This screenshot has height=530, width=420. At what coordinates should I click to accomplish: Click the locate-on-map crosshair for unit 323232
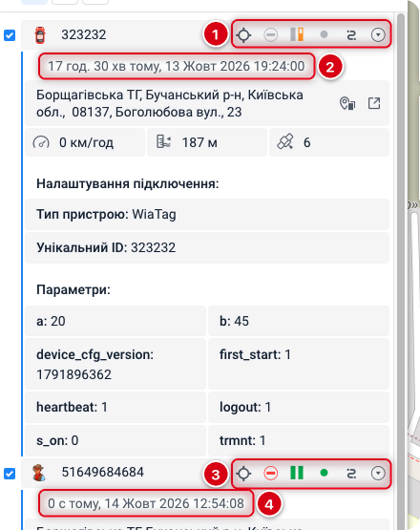[243, 34]
